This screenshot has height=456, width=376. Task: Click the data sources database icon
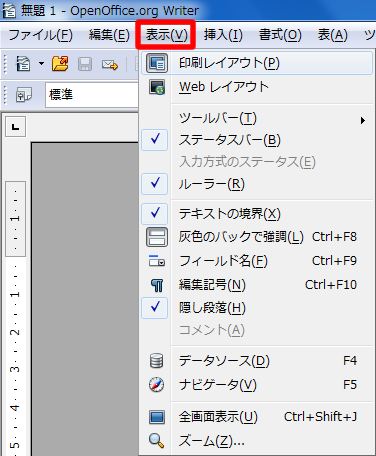pos(156,361)
